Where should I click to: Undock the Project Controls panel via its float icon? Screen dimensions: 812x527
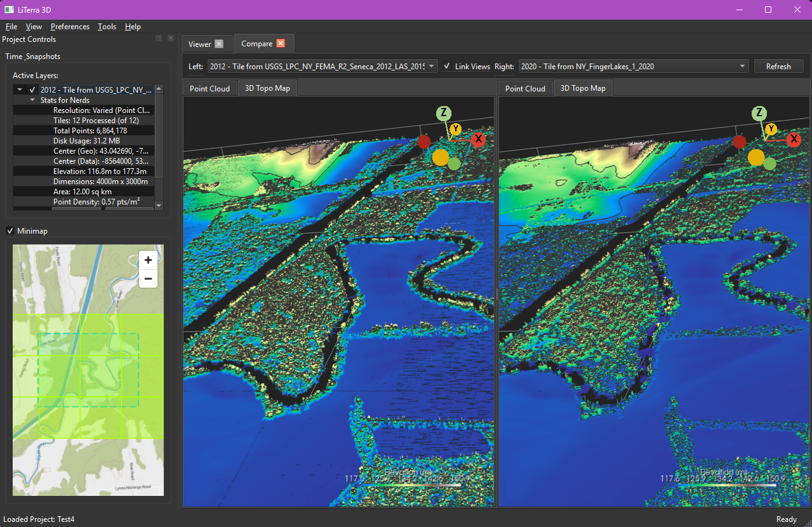point(158,38)
